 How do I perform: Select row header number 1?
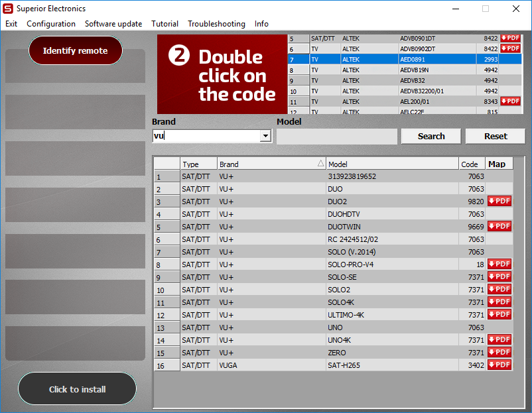[167, 176]
